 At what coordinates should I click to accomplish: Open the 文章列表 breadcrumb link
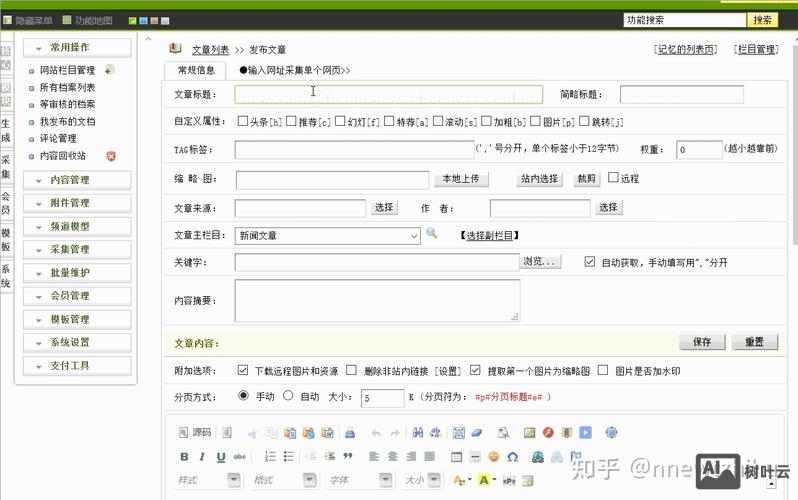click(210, 50)
